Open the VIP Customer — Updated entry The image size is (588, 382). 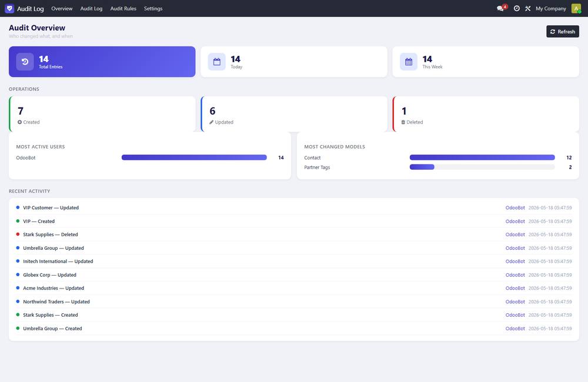point(294,207)
